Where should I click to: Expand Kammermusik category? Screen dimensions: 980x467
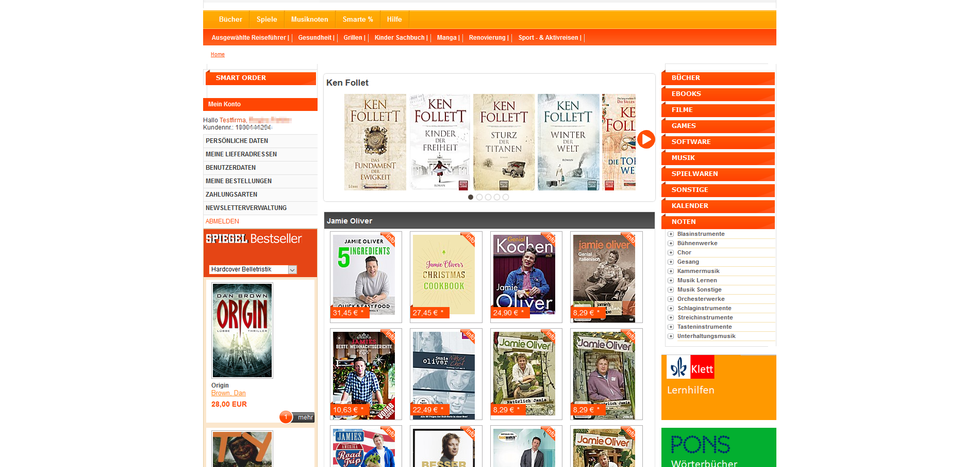(x=671, y=271)
